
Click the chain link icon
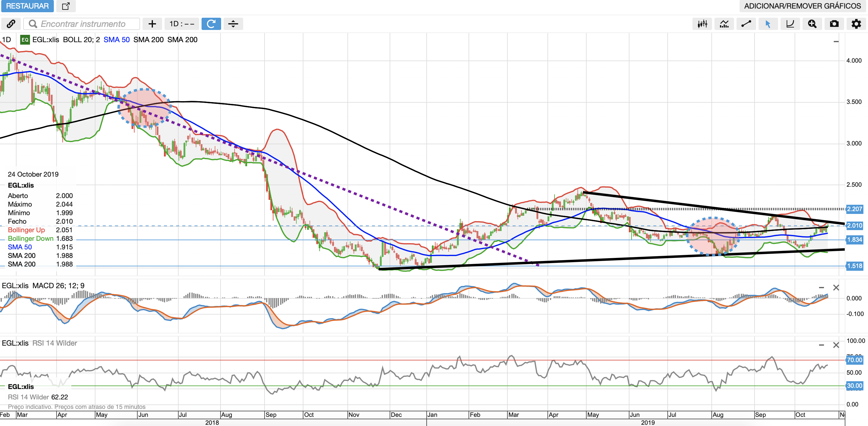[11, 24]
